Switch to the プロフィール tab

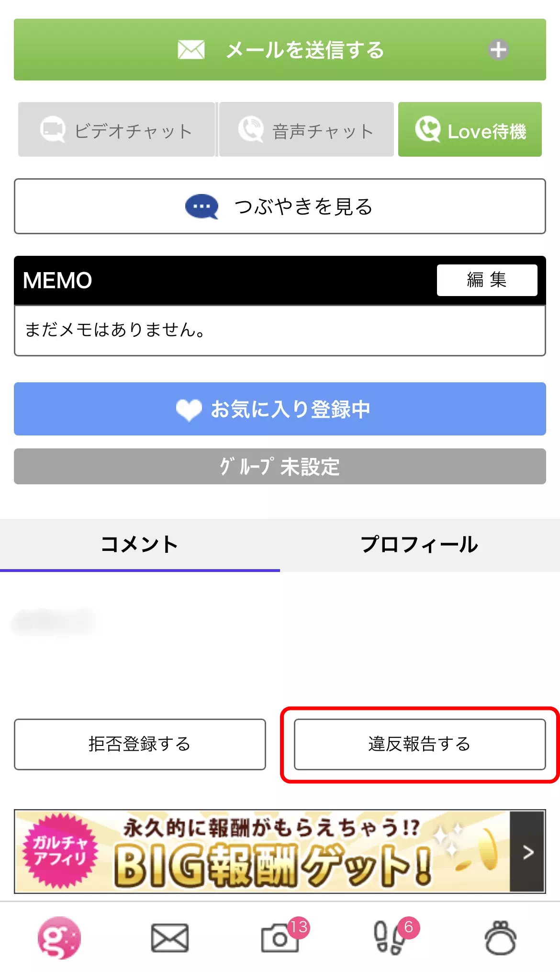click(x=419, y=544)
